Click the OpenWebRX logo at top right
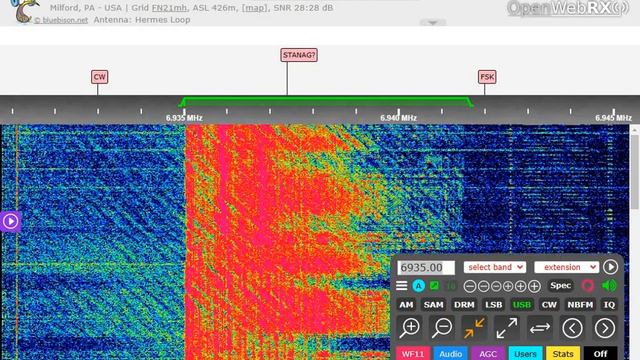Screen dimensions: 640x360 coord(568,8)
